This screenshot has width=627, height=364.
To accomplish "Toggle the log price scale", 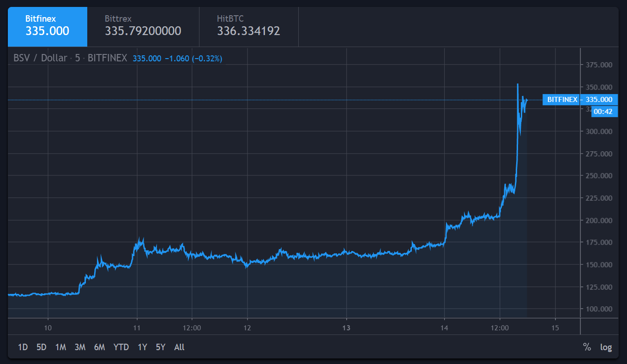I will click(606, 347).
